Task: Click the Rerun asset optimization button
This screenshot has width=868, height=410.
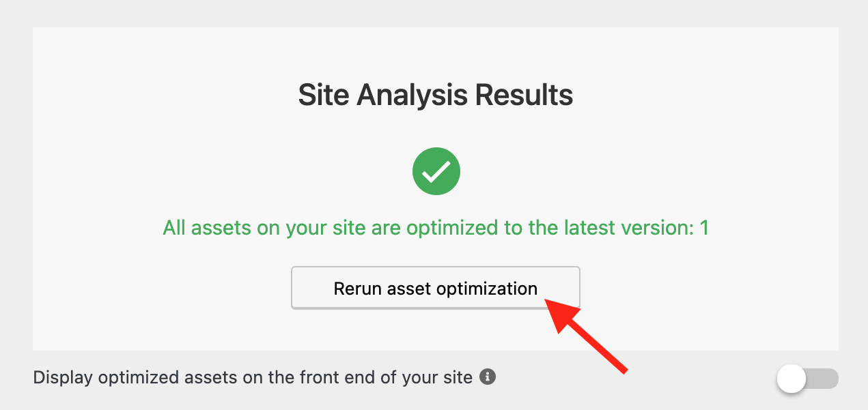Action: [436, 288]
